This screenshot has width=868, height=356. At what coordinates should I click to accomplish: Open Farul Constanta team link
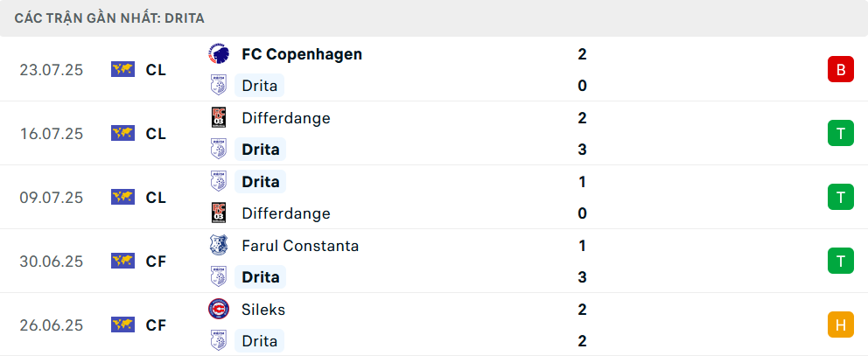coord(300,245)
